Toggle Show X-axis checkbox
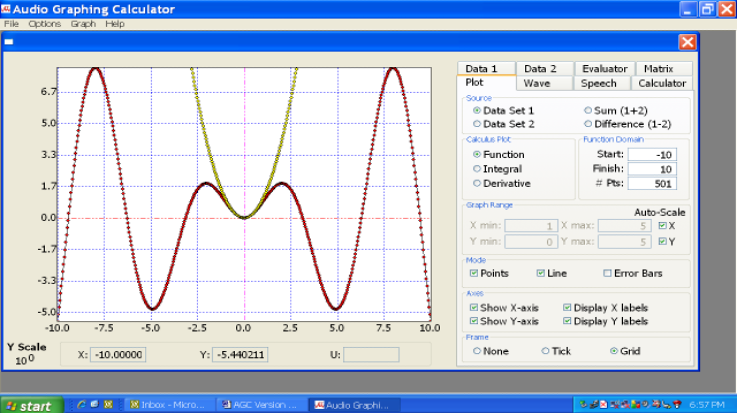This screenshot has height=414, width=737. click(474, 308)
